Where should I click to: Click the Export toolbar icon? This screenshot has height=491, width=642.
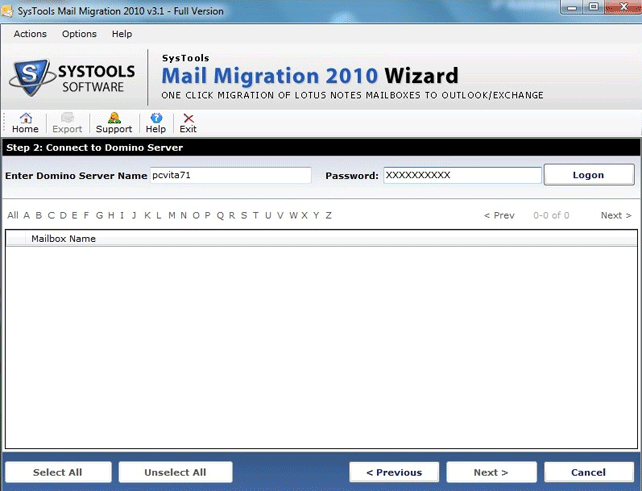67,123
